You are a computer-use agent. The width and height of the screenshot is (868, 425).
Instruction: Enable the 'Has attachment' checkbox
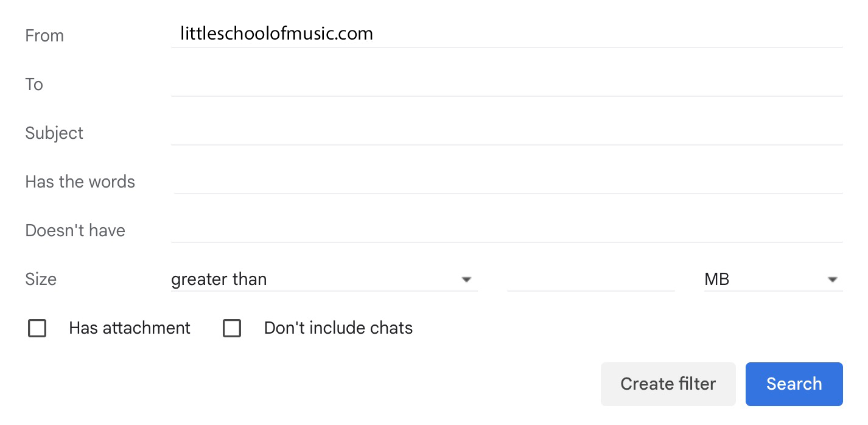[37, 328]
